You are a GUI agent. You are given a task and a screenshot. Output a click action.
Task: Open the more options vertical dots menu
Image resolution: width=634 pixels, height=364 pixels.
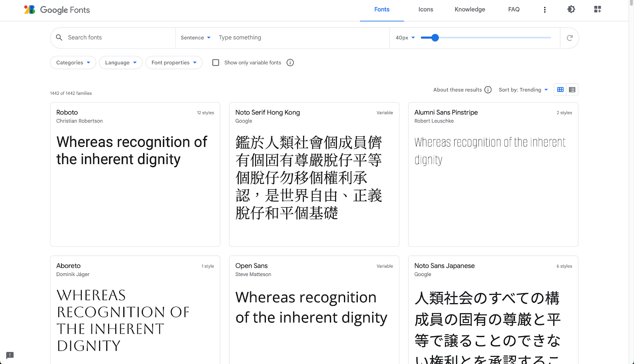click(x=545, y=10)
